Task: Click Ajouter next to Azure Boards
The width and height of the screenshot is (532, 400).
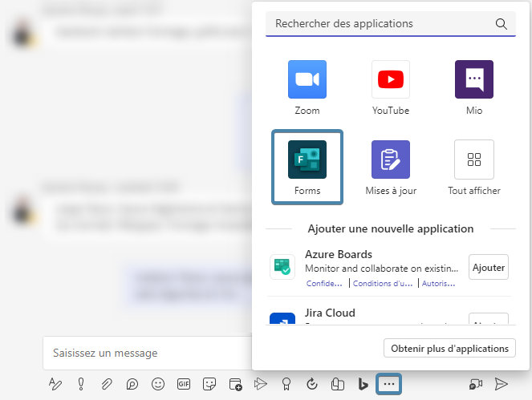Action: click(489, 268)
